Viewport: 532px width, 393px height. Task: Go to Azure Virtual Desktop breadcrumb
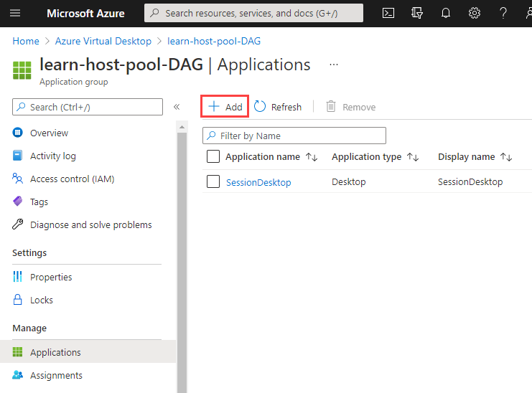coord(103,41)
